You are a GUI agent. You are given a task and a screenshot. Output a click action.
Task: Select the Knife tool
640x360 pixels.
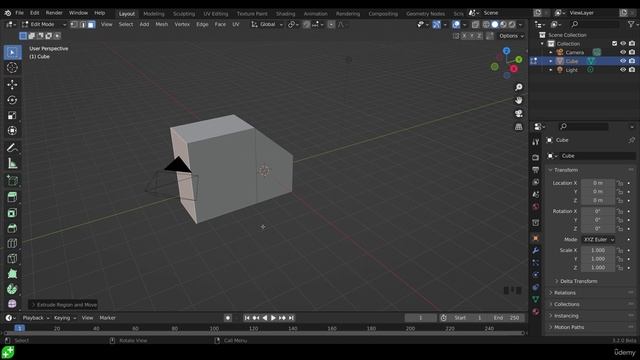[x=12, y=258]
